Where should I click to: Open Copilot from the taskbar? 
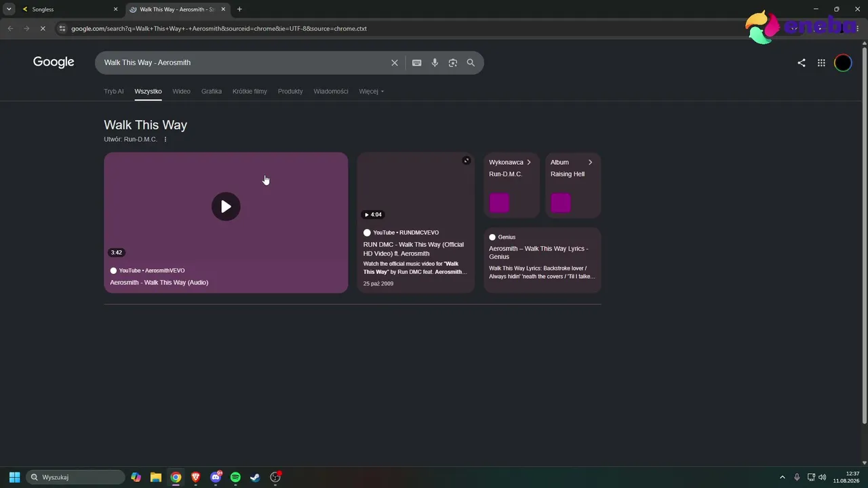point(136,477)
